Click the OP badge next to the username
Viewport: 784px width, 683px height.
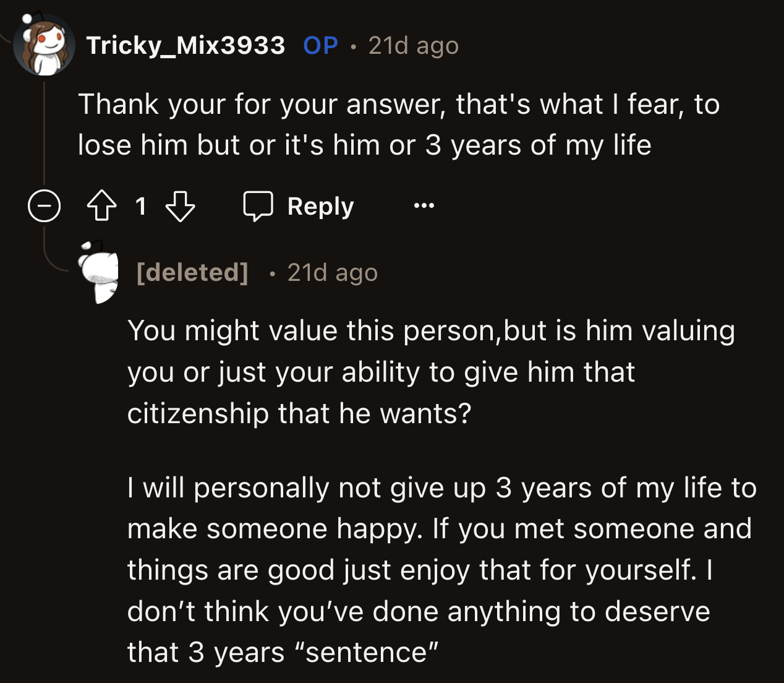[x=320, y=45]
